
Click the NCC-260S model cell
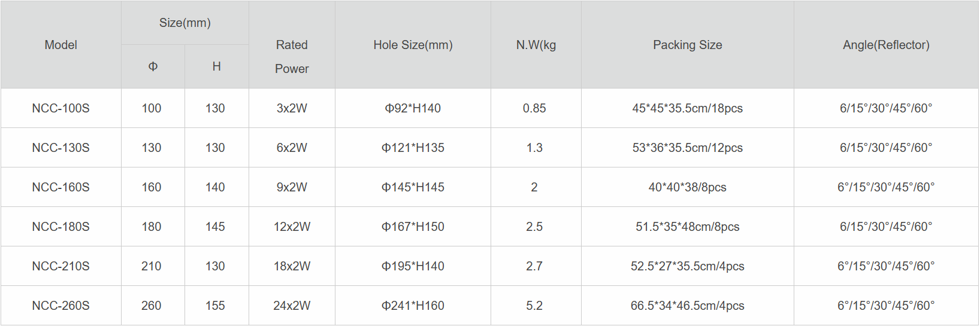tap(61, 306)
